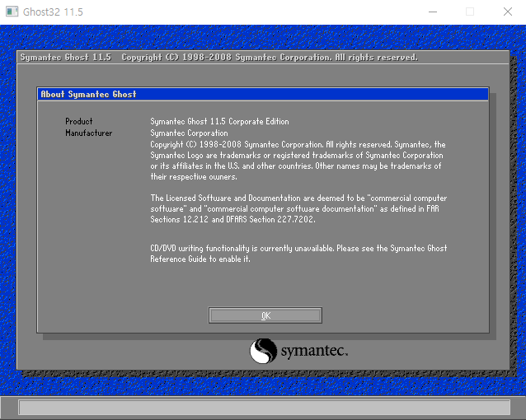Click the "Product" label
Viewport: 526px width, 420px height.
click(x=79, y=121)
